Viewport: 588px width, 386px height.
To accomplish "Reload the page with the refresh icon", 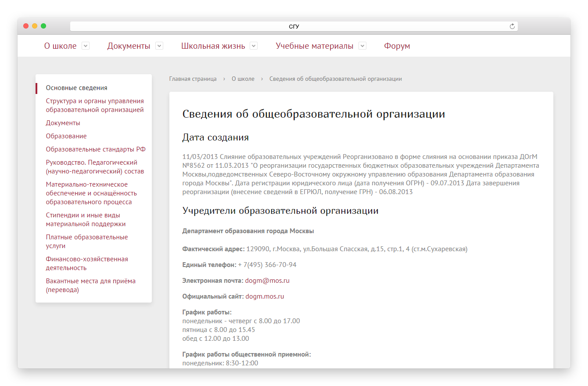I will [x=512, y=26].
